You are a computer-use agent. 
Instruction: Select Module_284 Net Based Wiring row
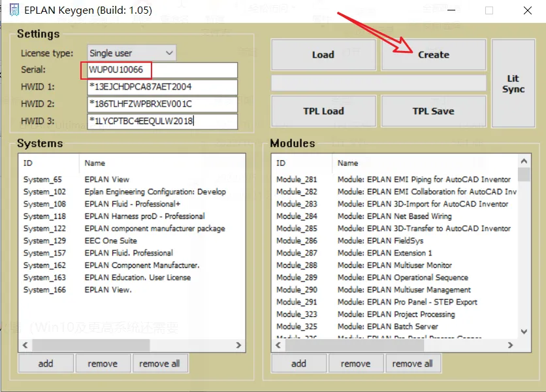point(395,216)
